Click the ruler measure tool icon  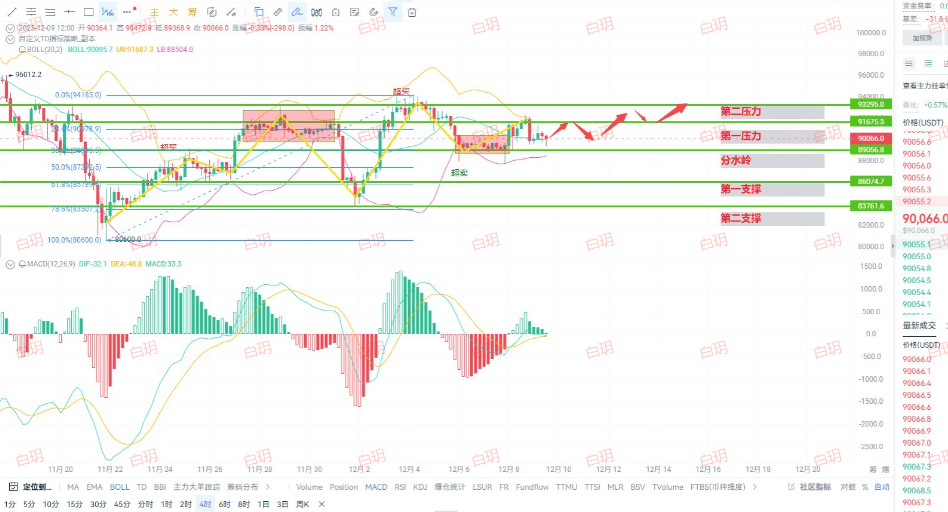click(x=278, y=12)
